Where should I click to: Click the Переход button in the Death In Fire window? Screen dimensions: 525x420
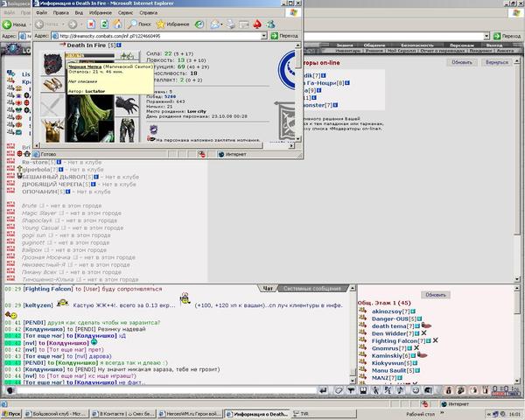(x=284, y=36)
